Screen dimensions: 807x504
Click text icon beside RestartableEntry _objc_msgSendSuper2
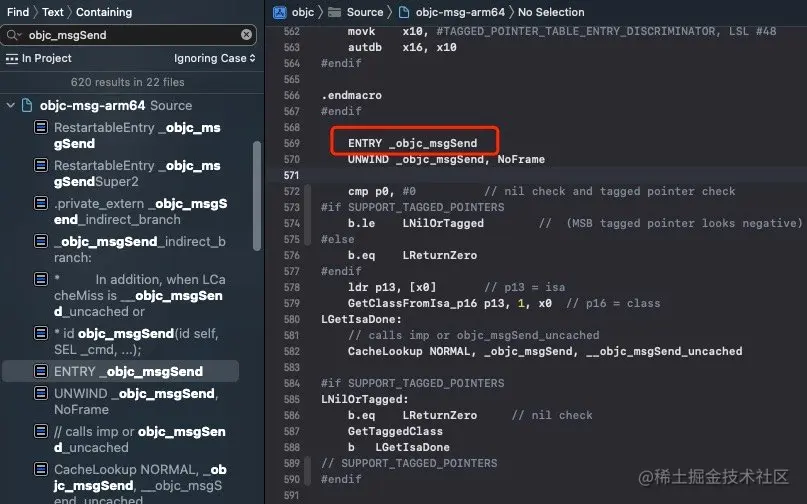coord(41,165)
